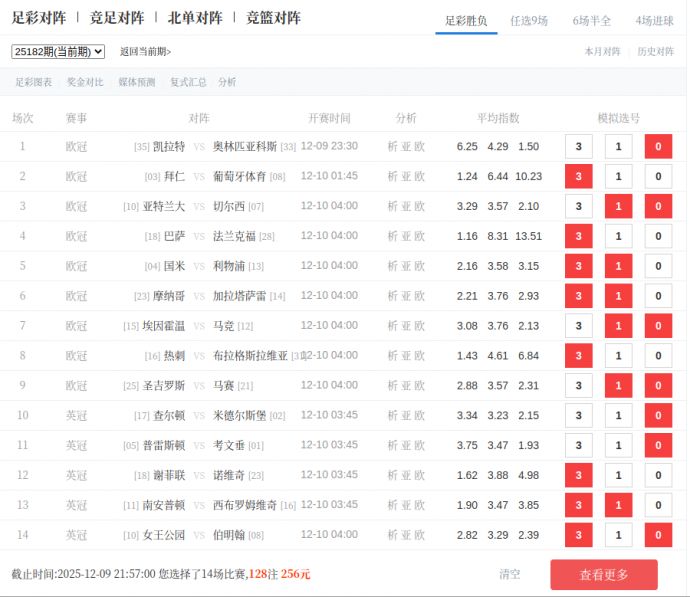Toggle the 1 draw pick for match 2 拜仁
The height and width of the screenshot is (597, 690).
(618, 177)
